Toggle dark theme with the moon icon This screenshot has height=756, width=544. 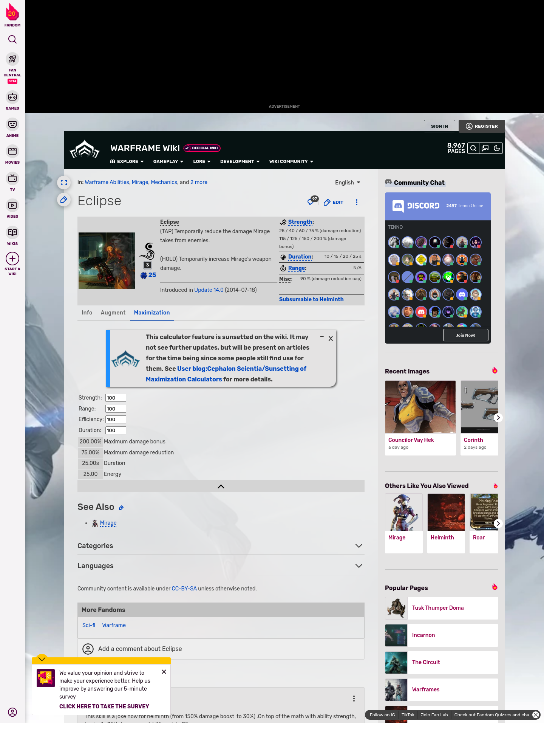coord(497,148)
